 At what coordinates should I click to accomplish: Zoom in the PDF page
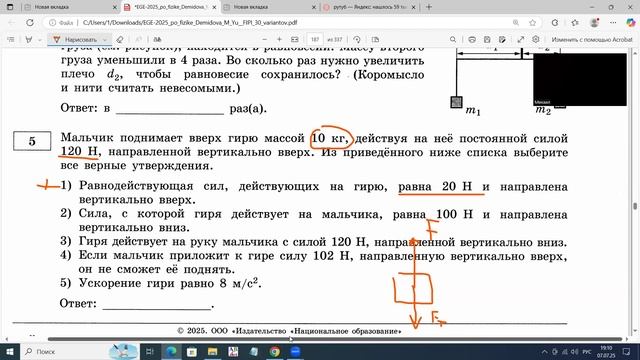tap(279, 40)
